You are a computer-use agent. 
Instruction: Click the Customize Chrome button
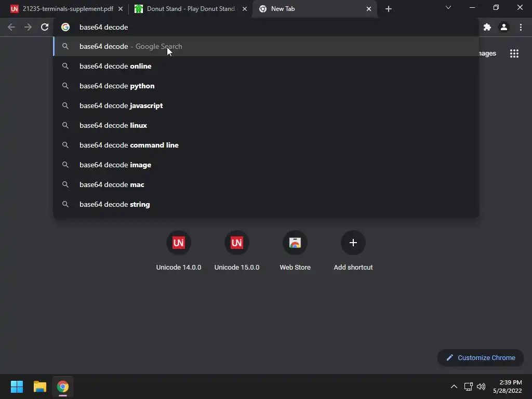click(x=481, y=357)
